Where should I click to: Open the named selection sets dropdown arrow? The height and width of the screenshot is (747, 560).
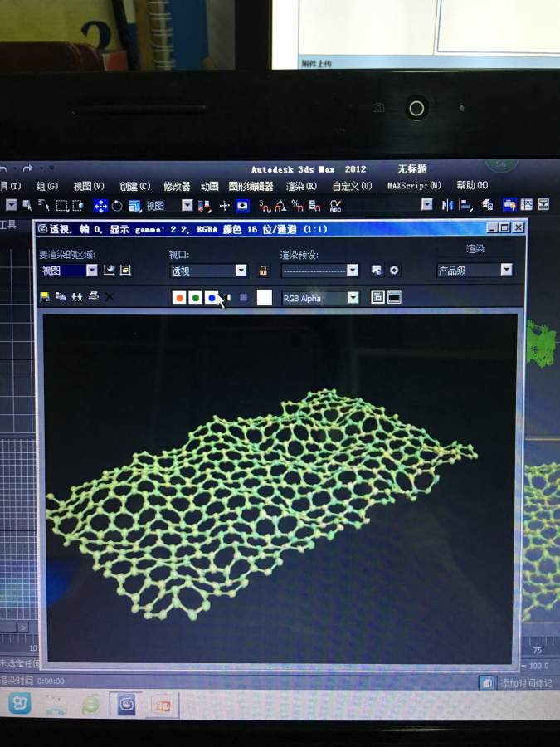pos(427,204)
